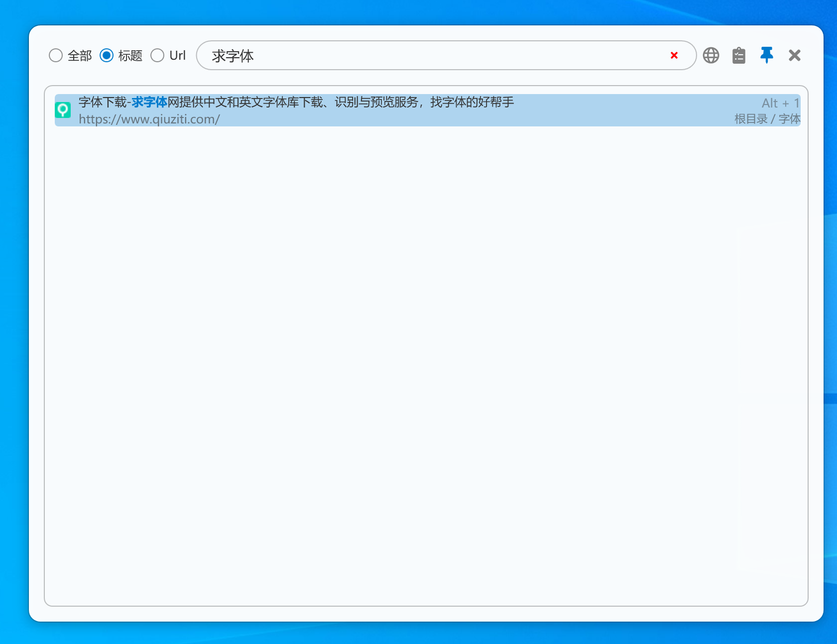
Task: Open the https://www.qiuziti.com/ URL
Action: (149, 119)
